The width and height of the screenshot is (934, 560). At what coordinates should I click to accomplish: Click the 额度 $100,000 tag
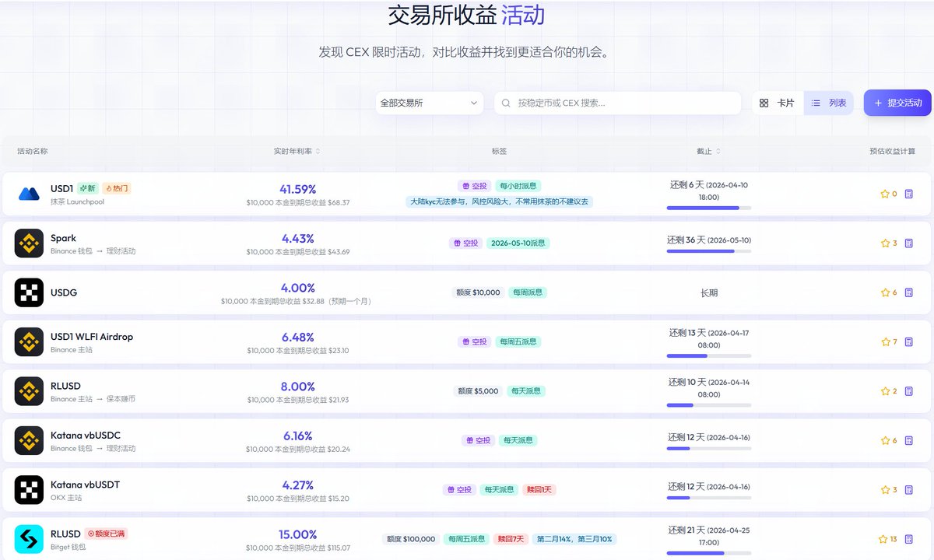[x=411, y=539]
